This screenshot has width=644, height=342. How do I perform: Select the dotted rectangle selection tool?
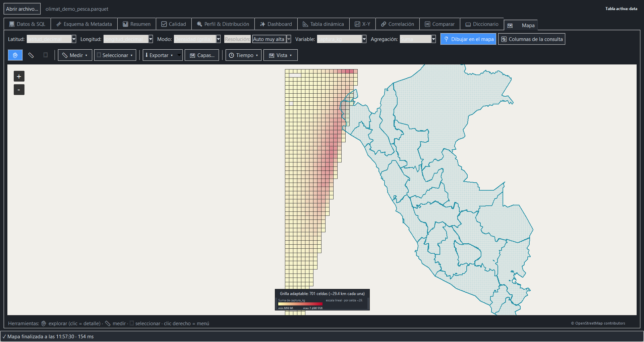[46, 55]
